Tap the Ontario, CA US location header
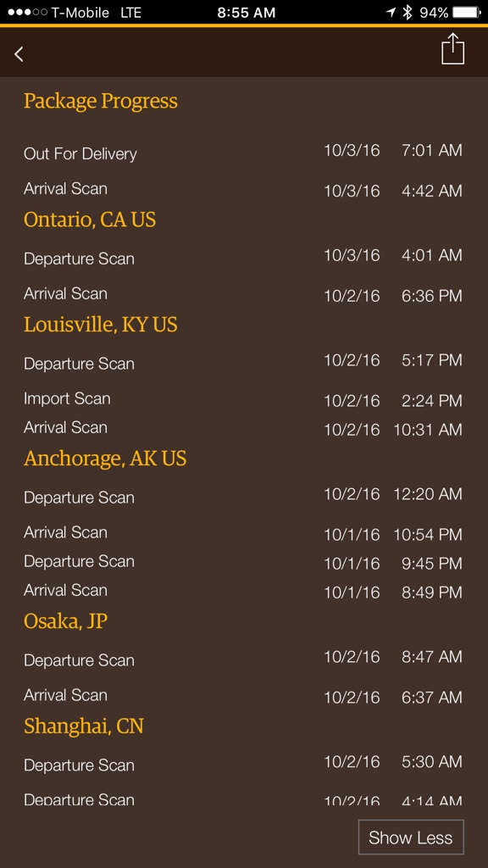The width and height of the screenshot is (488, 868). click(90, 220)
